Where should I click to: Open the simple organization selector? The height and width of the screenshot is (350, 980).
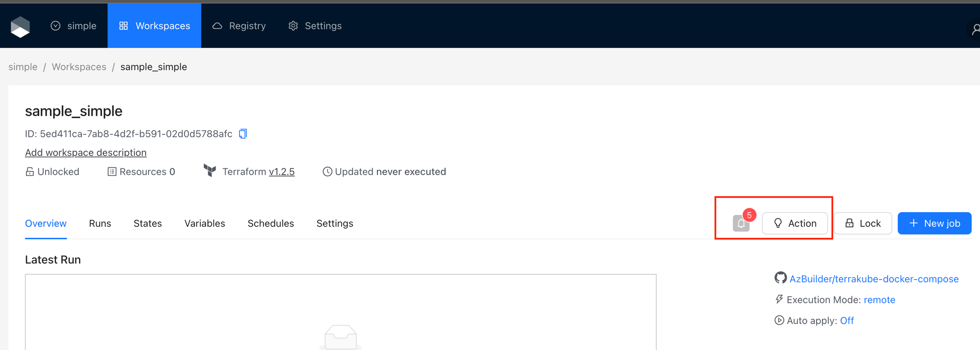(74, 26)
